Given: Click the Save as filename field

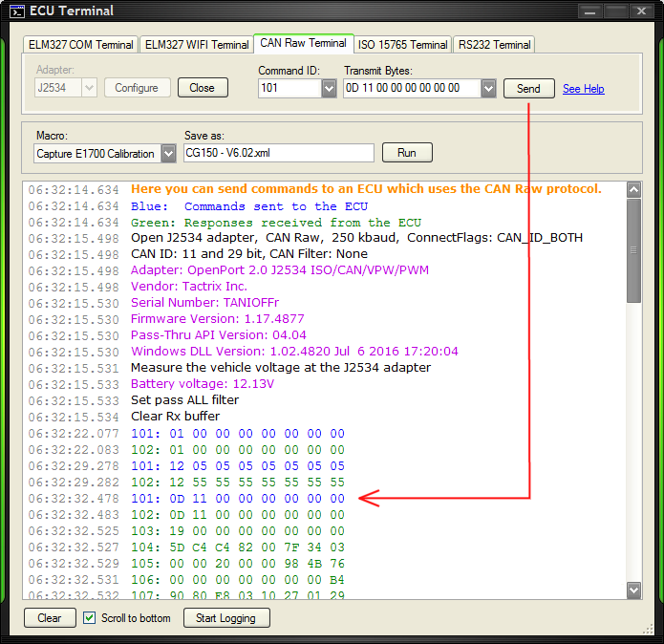Looking at the screenshot, I should 277,153.
